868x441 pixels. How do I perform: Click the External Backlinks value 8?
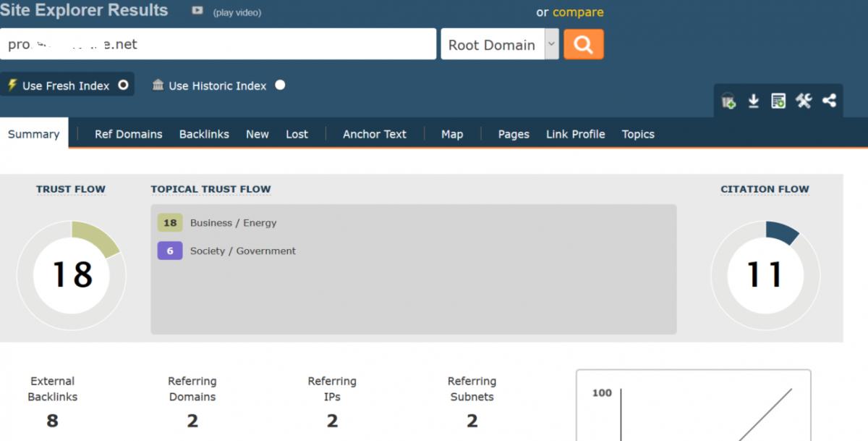(x=52, y=421)
